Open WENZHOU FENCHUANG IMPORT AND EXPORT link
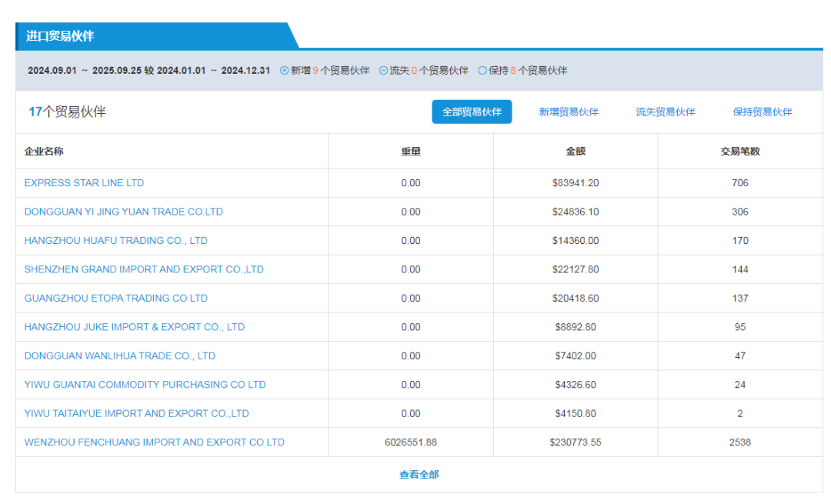This screenshot has height=504, width=831. coord(154,442)
